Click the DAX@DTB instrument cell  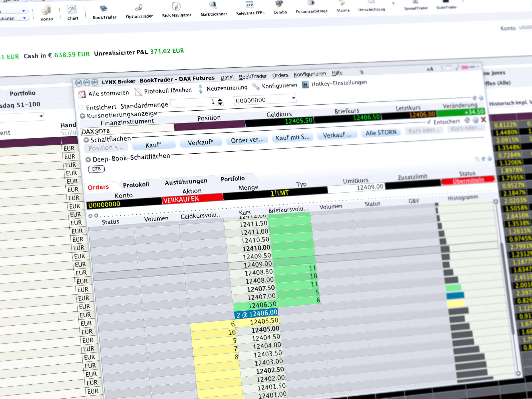coord(127,129)
